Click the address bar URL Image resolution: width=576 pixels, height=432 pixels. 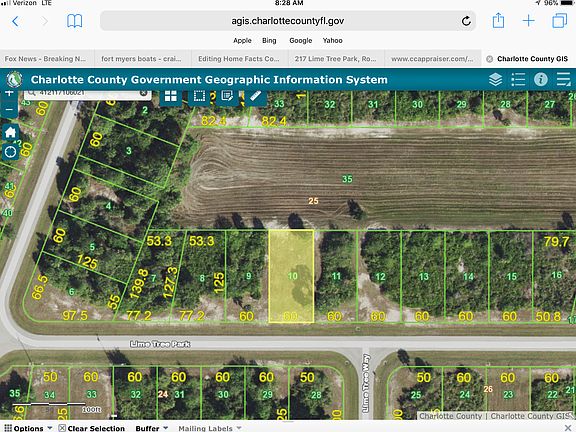point(288,21)
